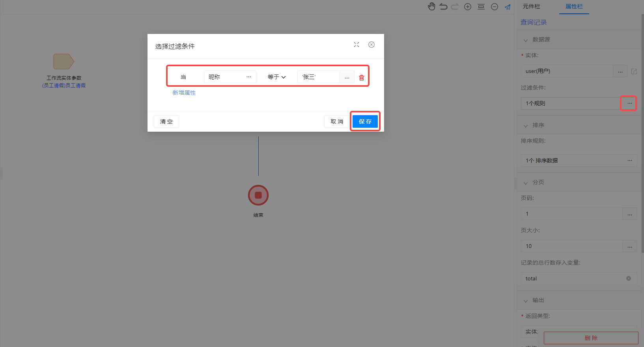Screen dimensions: 644x347
Task: Switch to the 元件栏 tab
Action: click(531, 6)
